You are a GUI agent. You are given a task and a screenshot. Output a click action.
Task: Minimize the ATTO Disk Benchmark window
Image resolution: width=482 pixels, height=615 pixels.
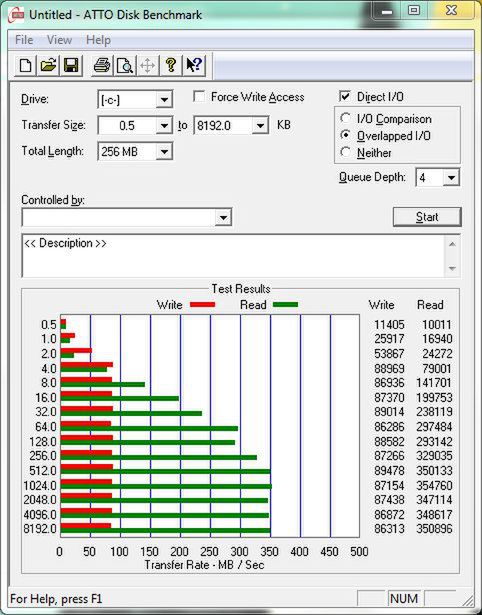tap(387, 11)
